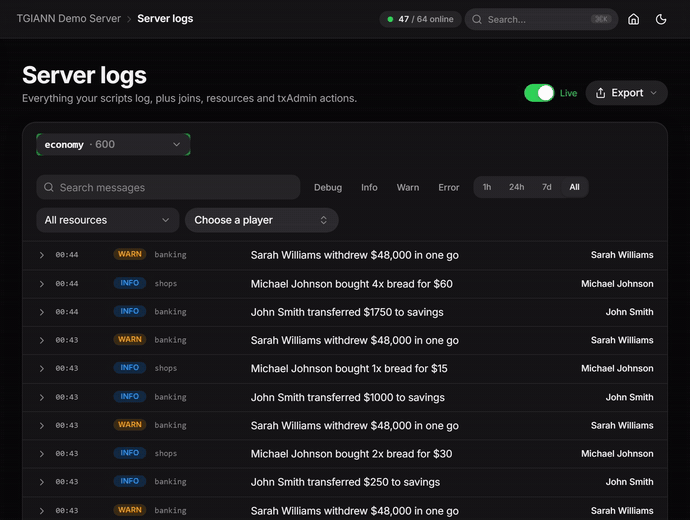Select the 24h time range
The width and height of the screenshot is (690, 520).
tap(517, 187)
